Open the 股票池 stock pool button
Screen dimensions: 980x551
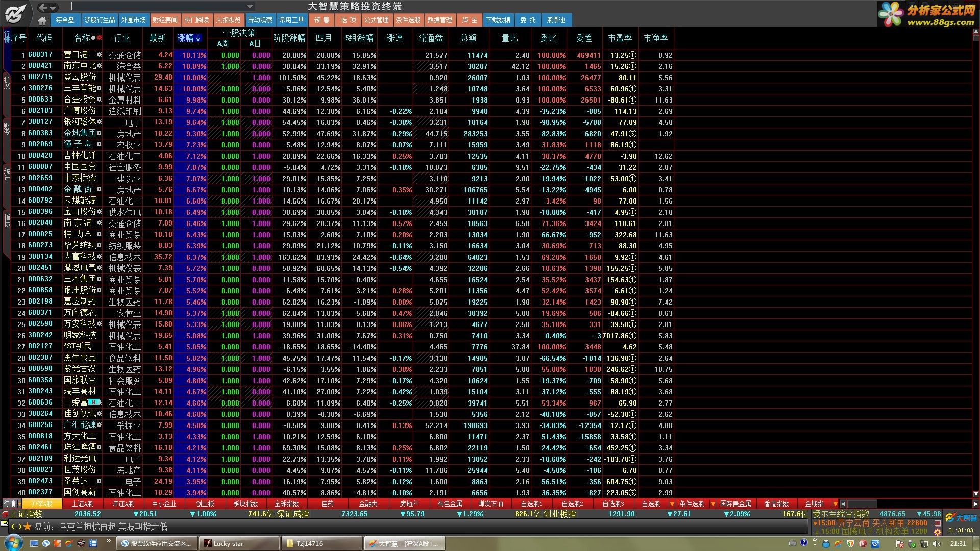[556, 20]
